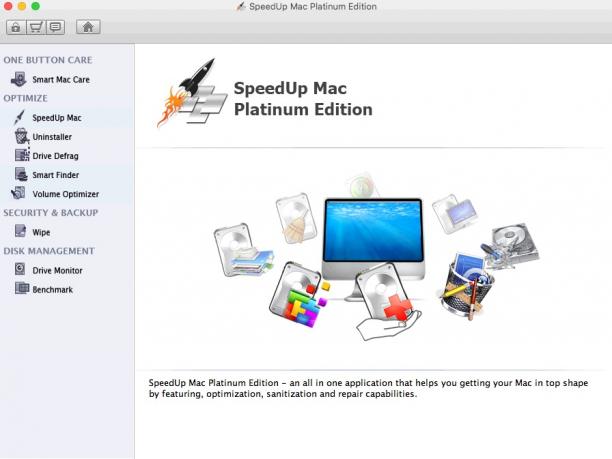Screen dimensions: 612x459
Task: Select the SpeedUp Mac rocket icon in the sidebar
Action: [19, 117]
